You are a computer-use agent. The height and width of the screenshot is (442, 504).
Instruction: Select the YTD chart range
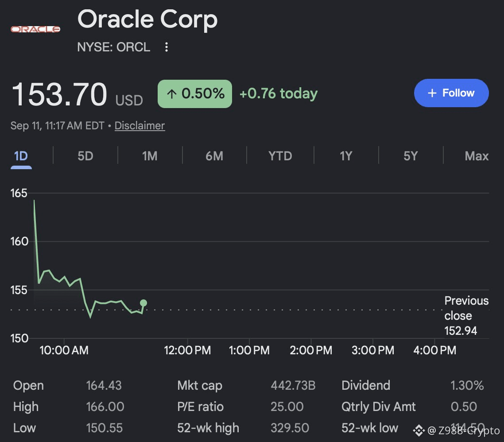pyautogui.click(x=280, y=156)
